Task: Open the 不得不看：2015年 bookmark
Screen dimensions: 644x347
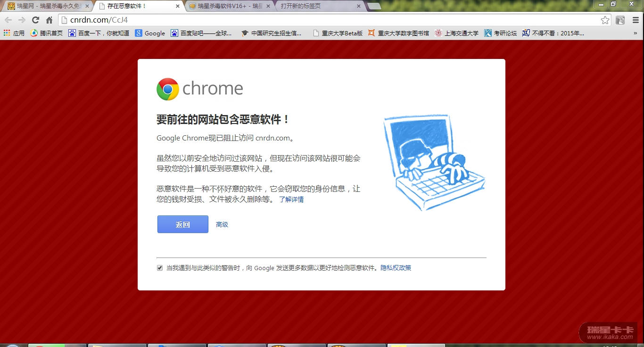Action: [x=553, y=33]
